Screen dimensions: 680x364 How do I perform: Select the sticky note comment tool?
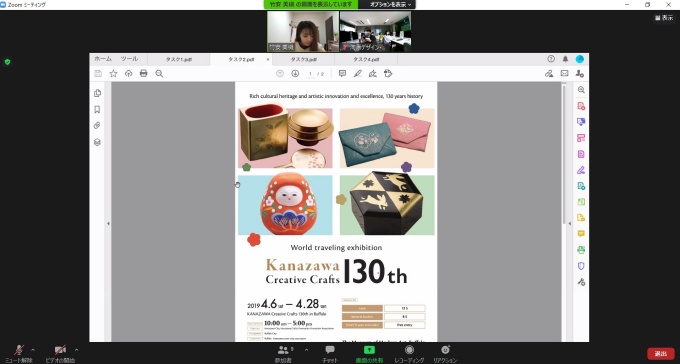tap(342, 74)
